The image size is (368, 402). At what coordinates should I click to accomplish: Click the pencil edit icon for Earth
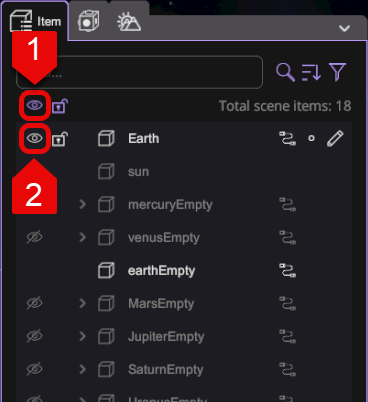click(335, 138)
